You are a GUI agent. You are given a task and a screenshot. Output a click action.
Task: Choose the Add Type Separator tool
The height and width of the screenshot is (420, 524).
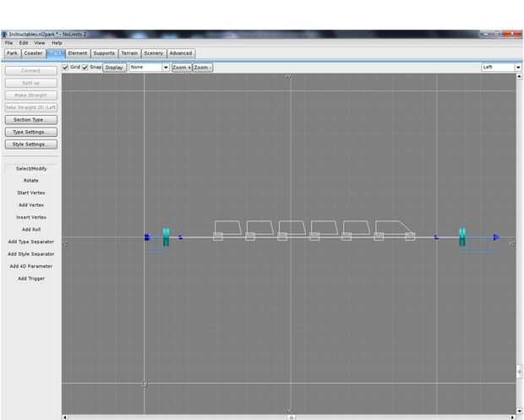pyautogui.click(x=31, y=242)
